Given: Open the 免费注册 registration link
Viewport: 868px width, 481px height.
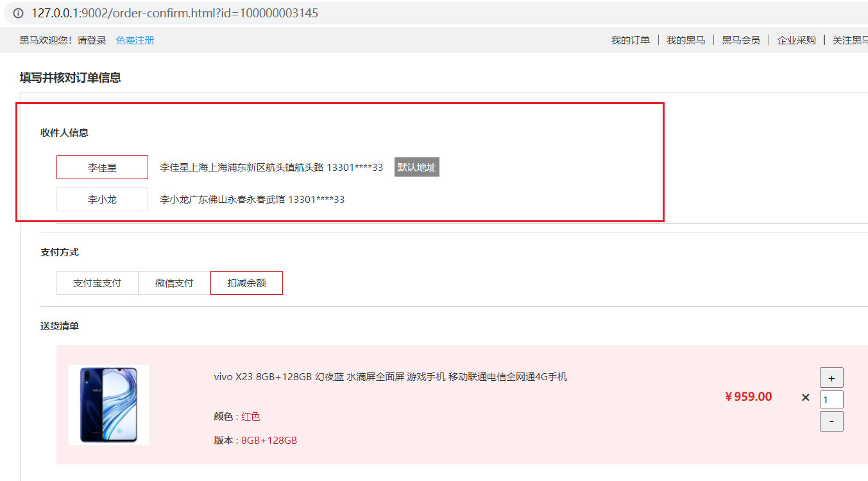Looking at the screenshot, I should tap(135, 40).
